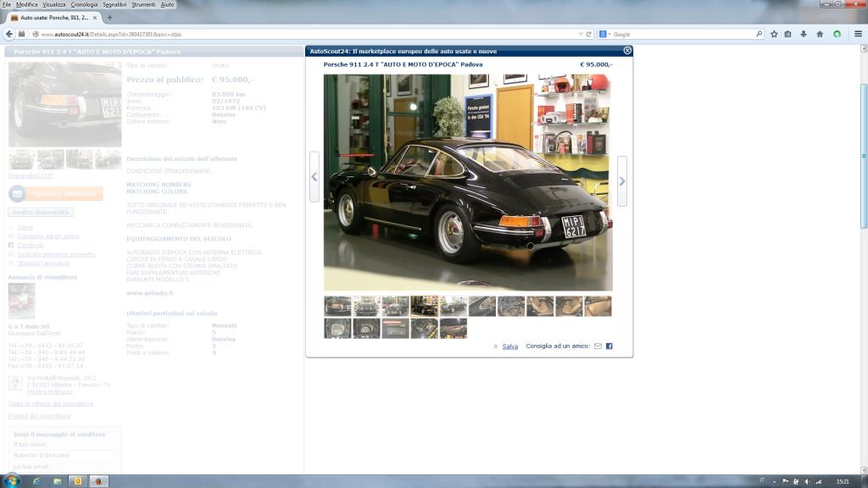The width and height of the screenshot is (868, 488).
Task: Open the Modifica menu
Action: click(x=26, y=4)
